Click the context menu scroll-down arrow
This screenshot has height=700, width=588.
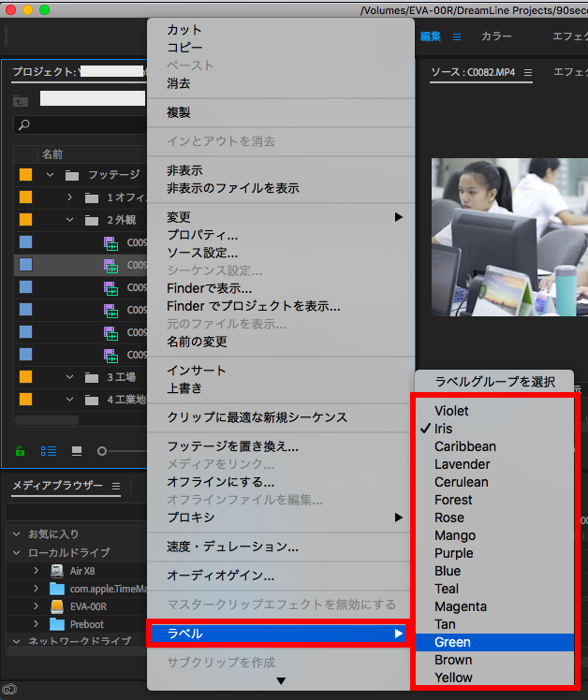pos(281,680)
